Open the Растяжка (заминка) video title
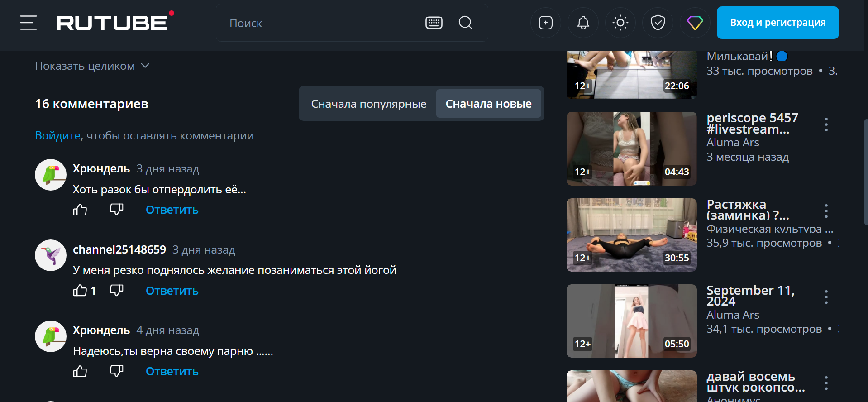Viewport: 868px width, 402px height. (748, 210)
